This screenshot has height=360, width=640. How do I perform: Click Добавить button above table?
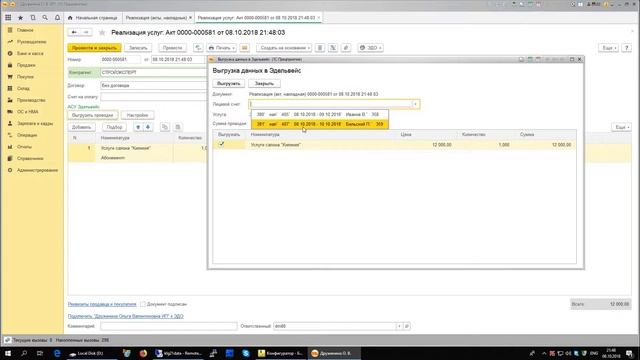click(81, 127)
